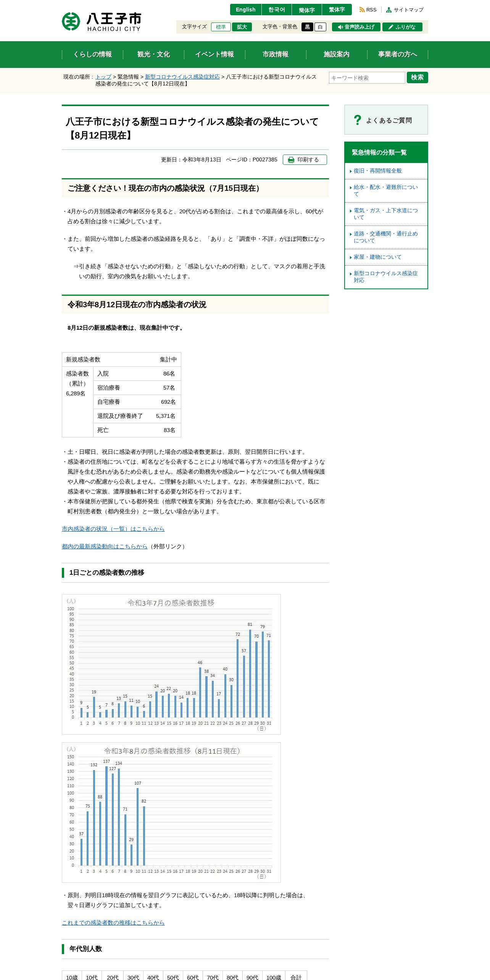
Task: Switch language to 한국어
Action: [276, 10]
